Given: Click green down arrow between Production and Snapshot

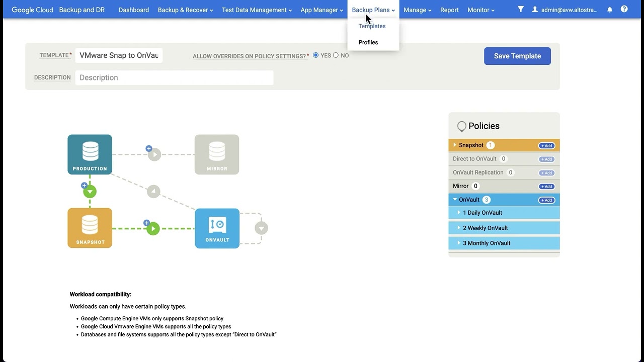Looking at the screenshot, I should click(90, 192).
